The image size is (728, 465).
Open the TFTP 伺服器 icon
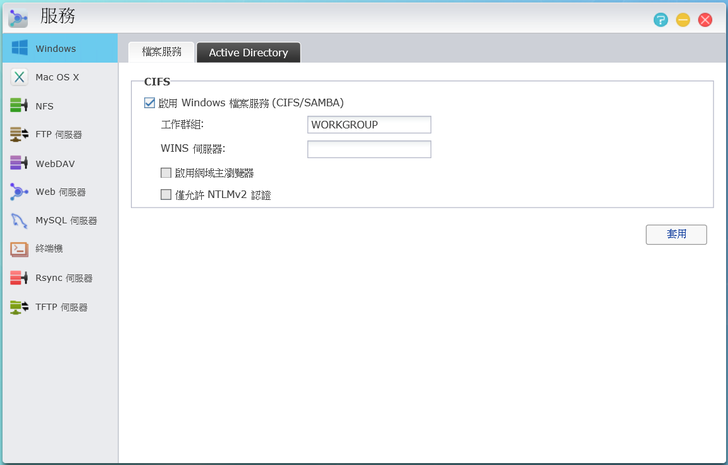[x=19, y=307]
